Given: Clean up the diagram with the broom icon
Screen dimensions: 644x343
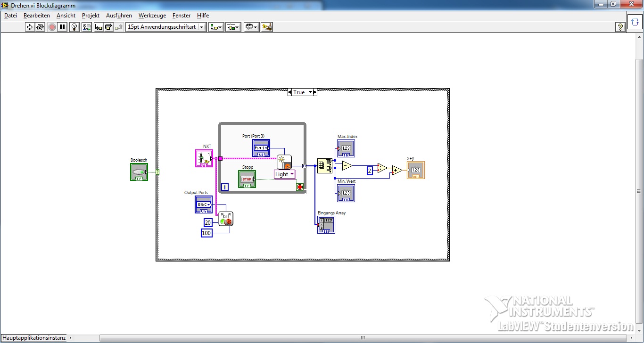Looking at the screenshot, I should click(x=267, y=27).
